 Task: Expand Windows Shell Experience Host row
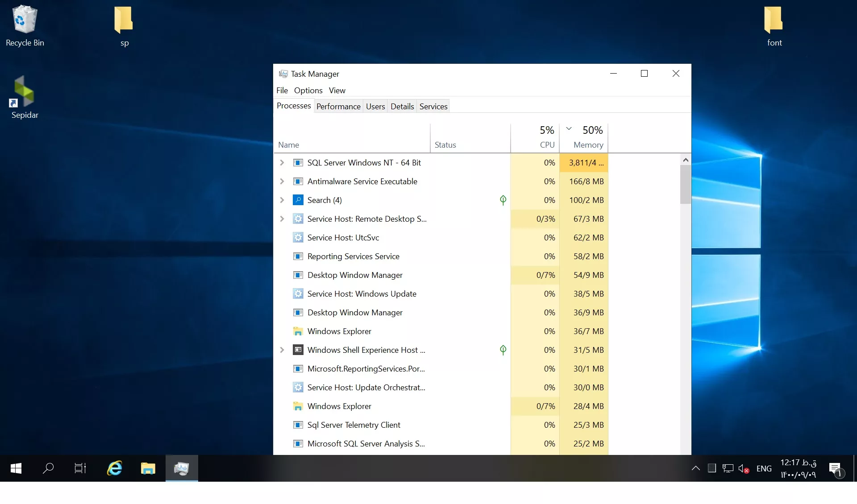[x=282, y=350]
